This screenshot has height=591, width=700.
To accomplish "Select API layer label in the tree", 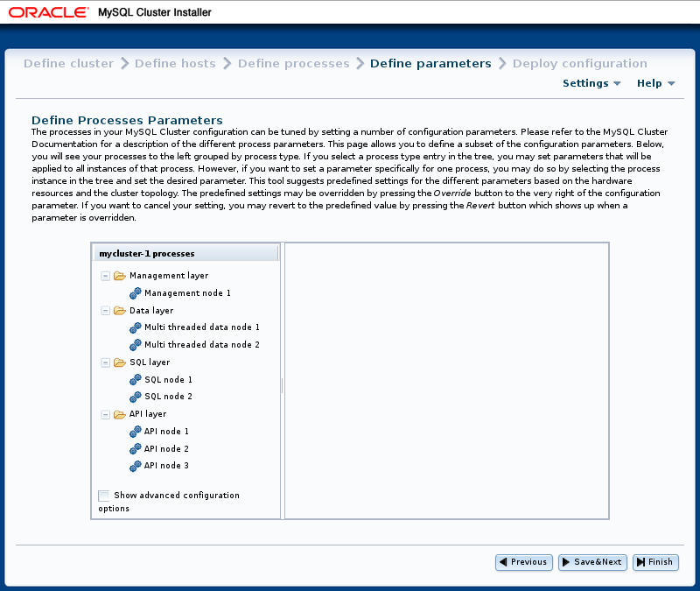I will click(148, 414).
